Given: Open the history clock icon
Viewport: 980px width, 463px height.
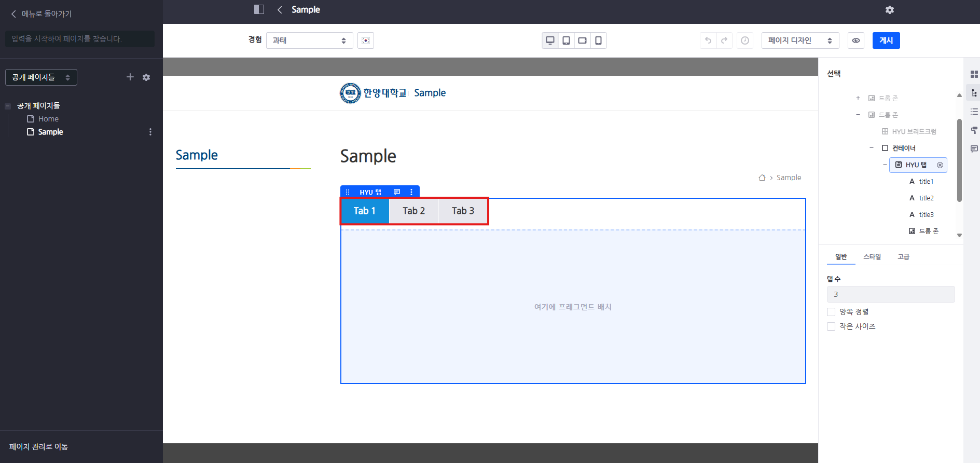Looking at the screenshot, I should (745, 40).
